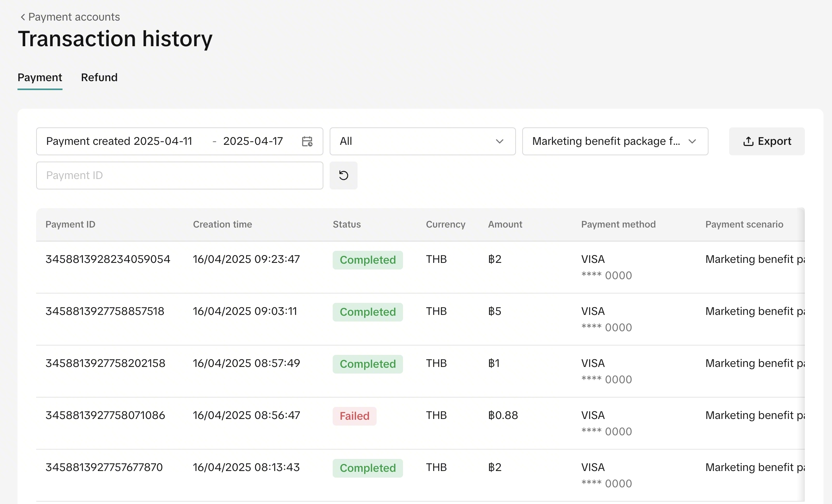Switch to the Refund tab
832x504 pixels.
[99, 77]
